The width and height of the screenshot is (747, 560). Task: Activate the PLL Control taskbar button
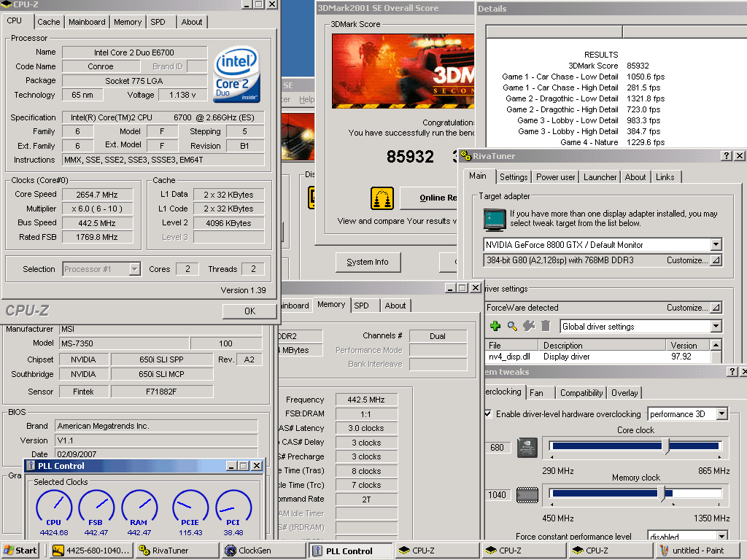(x=350, y=551)
